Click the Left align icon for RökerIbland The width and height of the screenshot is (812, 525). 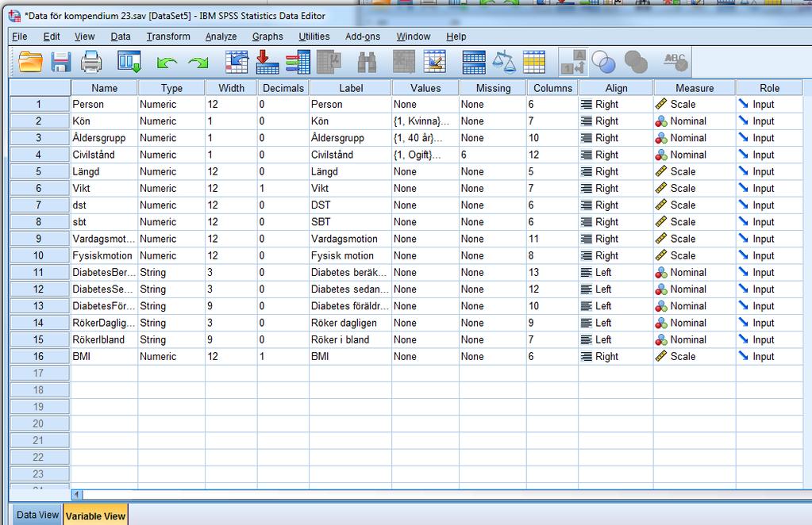point(587,340)
